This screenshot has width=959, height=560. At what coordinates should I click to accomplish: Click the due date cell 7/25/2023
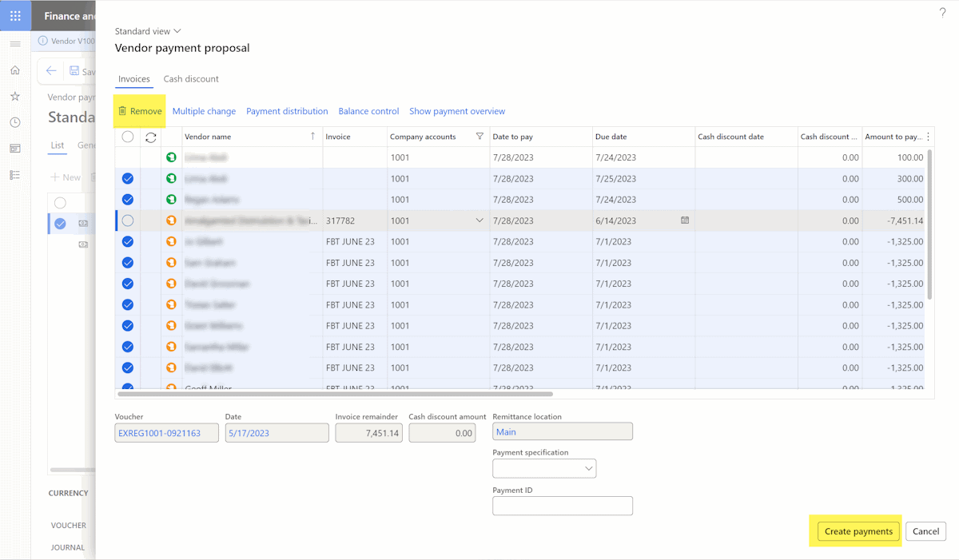tap(643, 178)
